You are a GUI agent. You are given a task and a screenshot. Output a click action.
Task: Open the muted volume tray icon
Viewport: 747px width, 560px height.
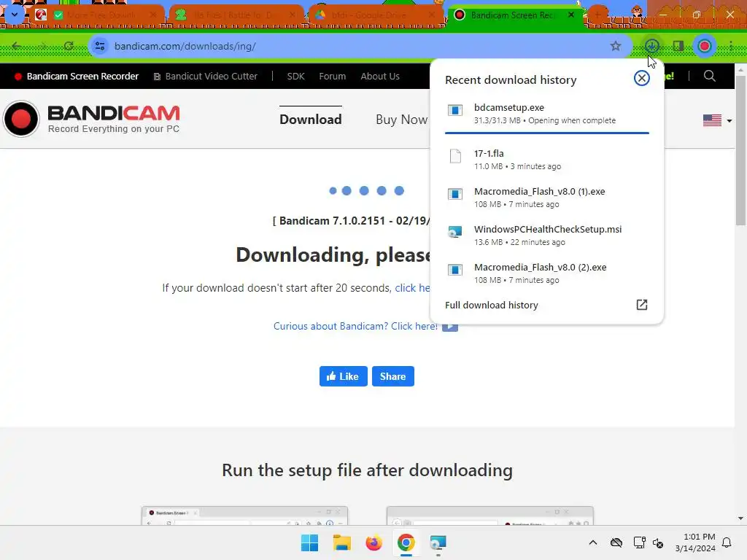pyautogui.click(x=659, y=542)
